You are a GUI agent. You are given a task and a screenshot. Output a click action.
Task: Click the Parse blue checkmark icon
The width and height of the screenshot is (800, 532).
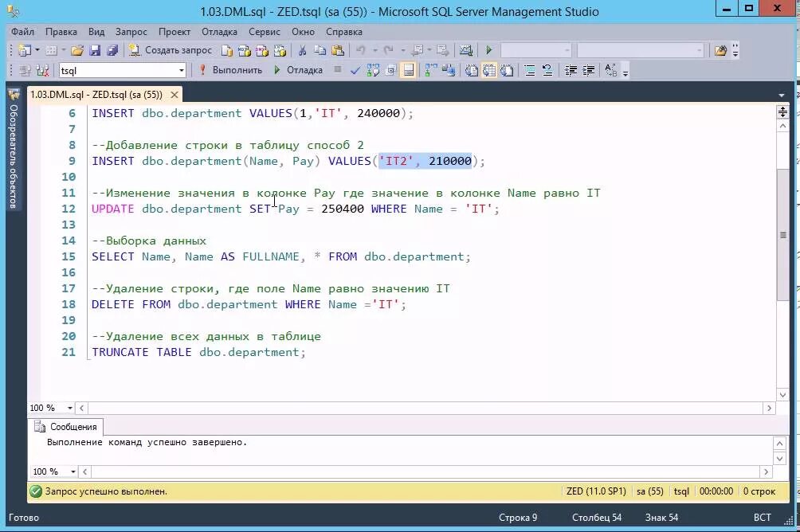tap(355, 70)
